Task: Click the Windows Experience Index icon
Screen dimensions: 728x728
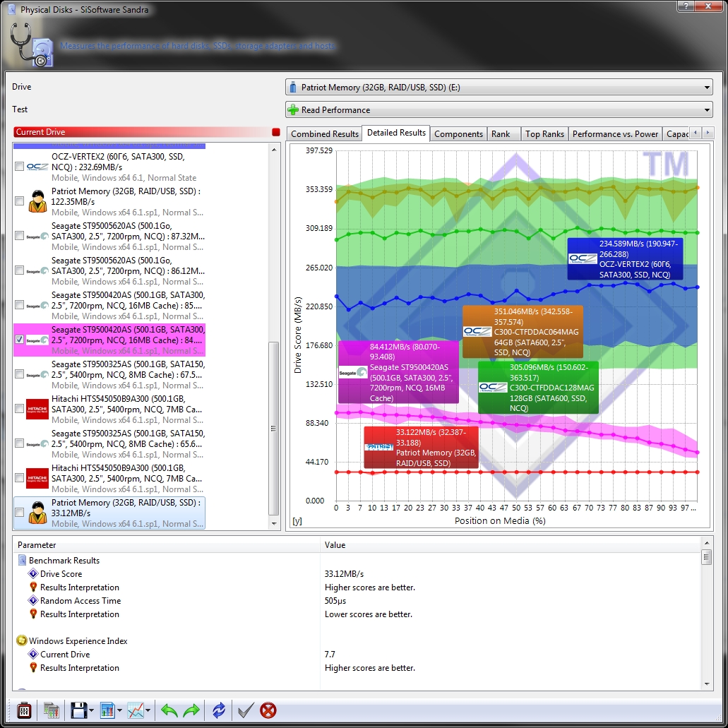Action: 22,640
